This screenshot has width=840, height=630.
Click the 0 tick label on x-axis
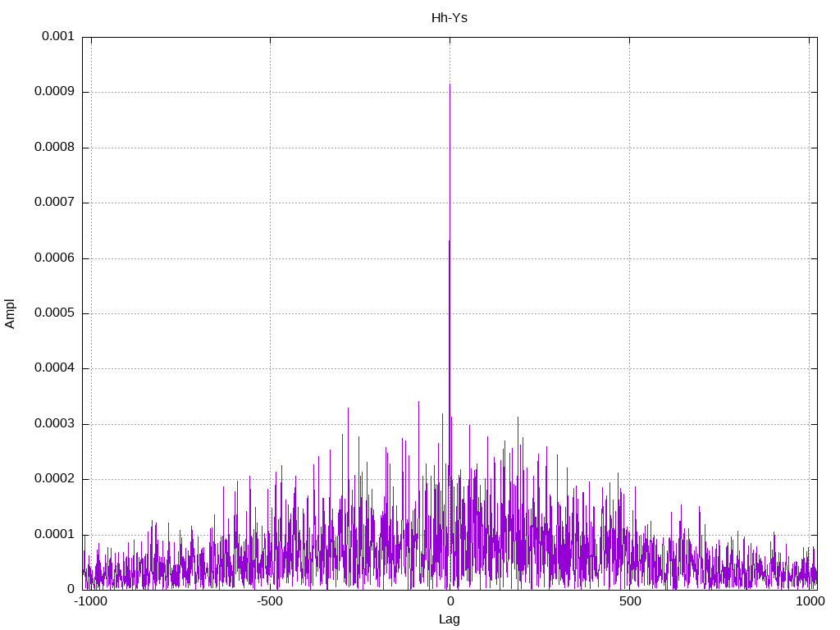point(450,601)
